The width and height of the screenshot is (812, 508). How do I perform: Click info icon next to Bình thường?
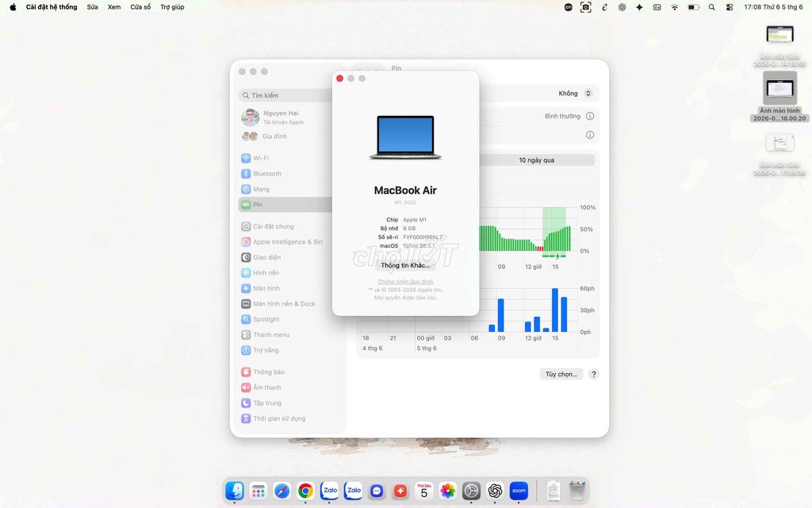point(590,116)
